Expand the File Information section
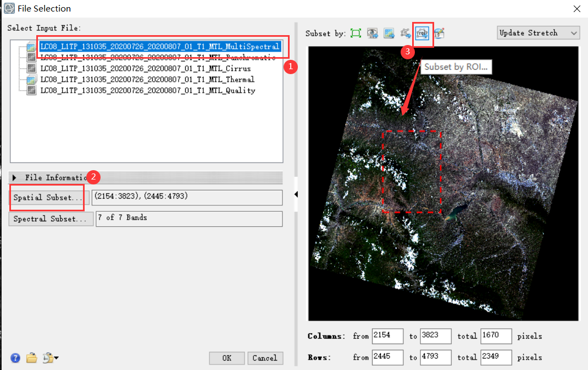 coord(14,178)
